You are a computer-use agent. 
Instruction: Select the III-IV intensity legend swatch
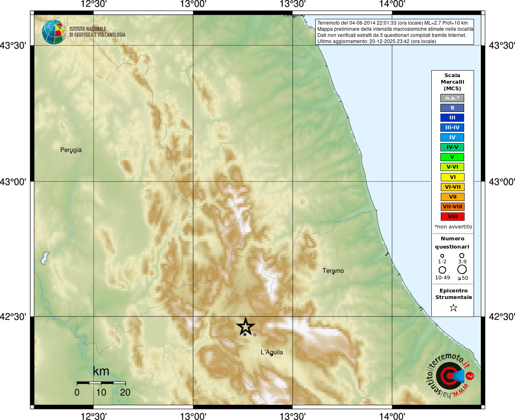tap(452, 128)
